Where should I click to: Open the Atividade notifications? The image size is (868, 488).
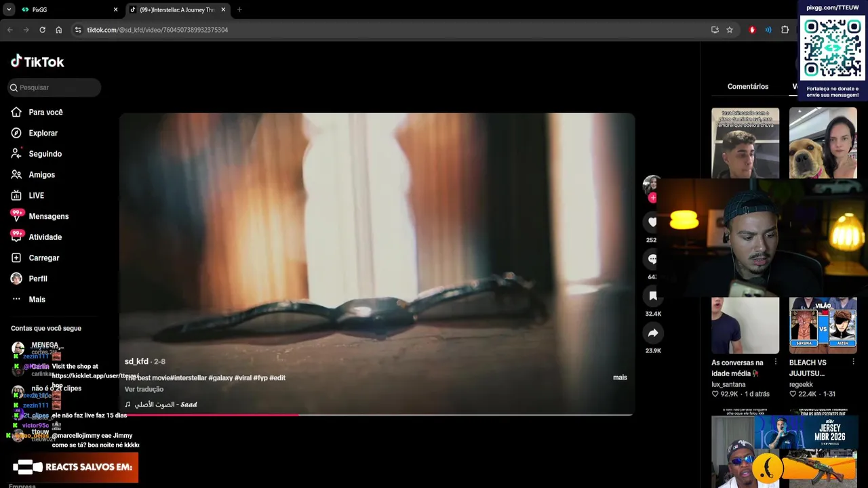pos(45,237)
